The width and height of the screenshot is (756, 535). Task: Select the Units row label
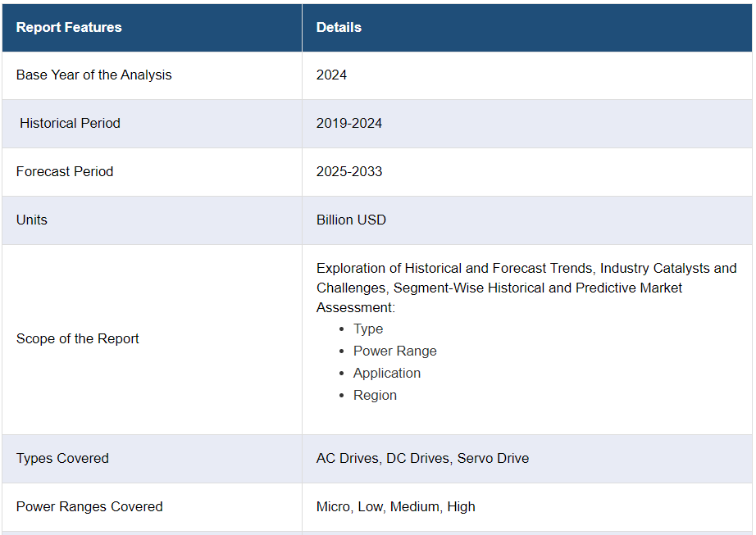(x=32, y=220)
